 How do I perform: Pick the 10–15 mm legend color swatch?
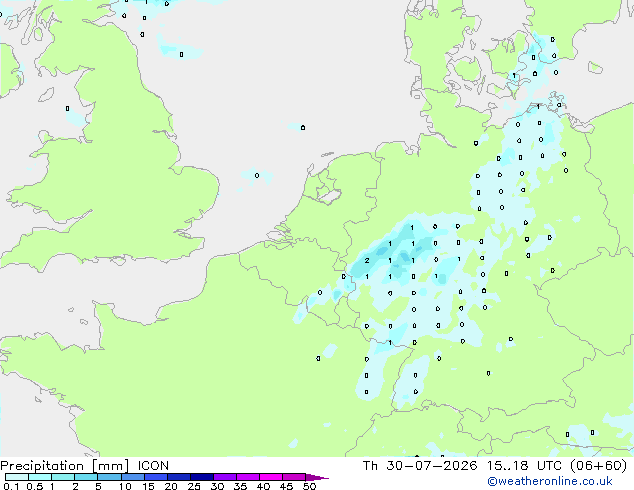coord(133,477)
